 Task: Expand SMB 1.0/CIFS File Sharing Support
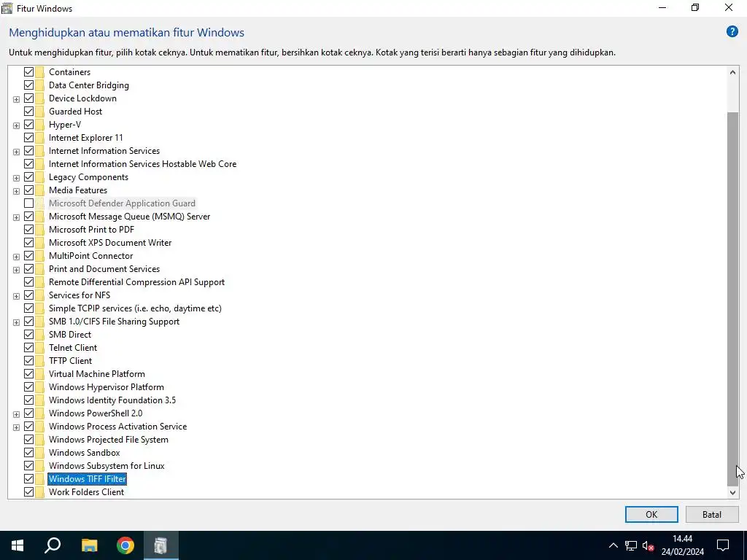[x=16, y=322]
